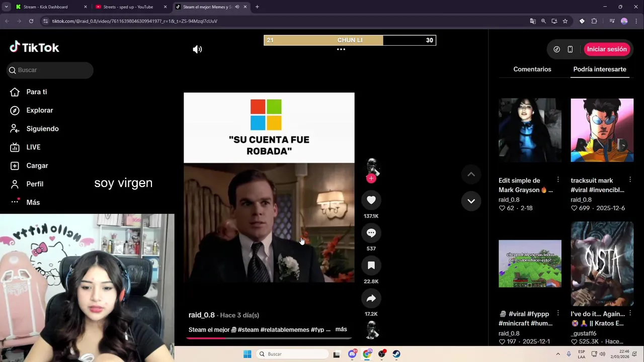644x362 pixels.
Task: Open the Siguiendo section
Action: click(x=42, y=129)
